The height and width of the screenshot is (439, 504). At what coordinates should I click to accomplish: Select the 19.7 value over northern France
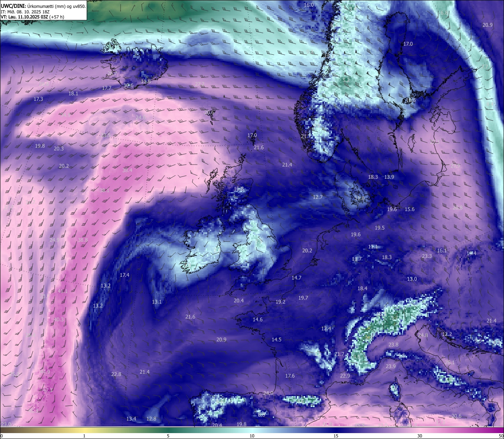pos(303,298)
